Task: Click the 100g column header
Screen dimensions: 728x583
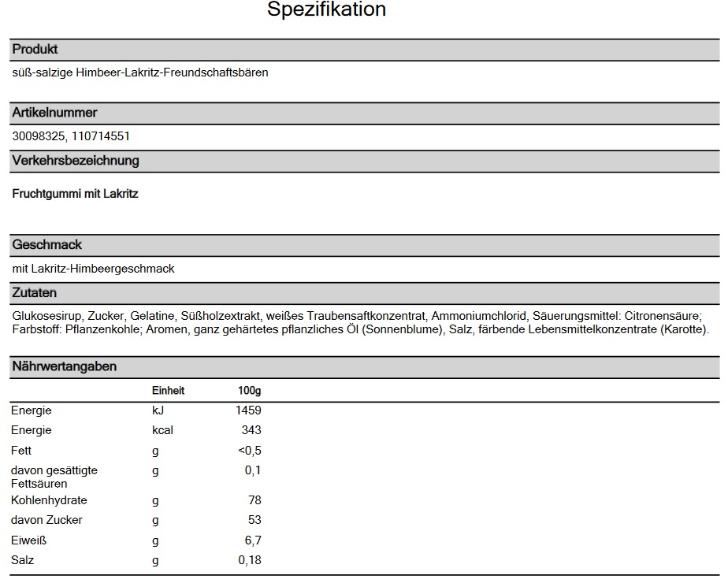Action: pos(249,391)
